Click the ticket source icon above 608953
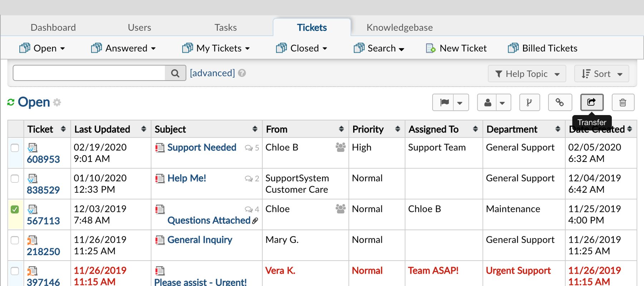This screenshot has width=644, height=286. point(32,148)
